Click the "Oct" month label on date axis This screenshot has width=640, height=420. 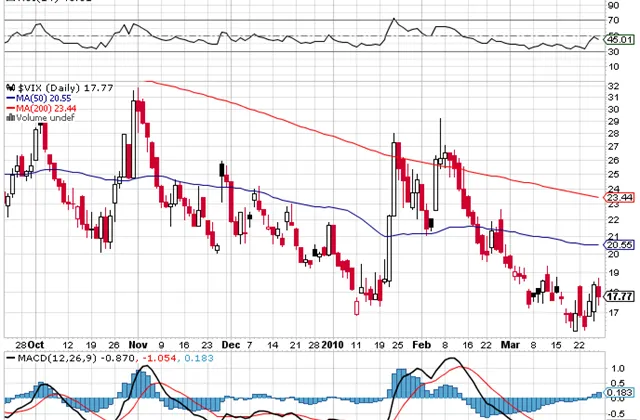tap(36, 345)
